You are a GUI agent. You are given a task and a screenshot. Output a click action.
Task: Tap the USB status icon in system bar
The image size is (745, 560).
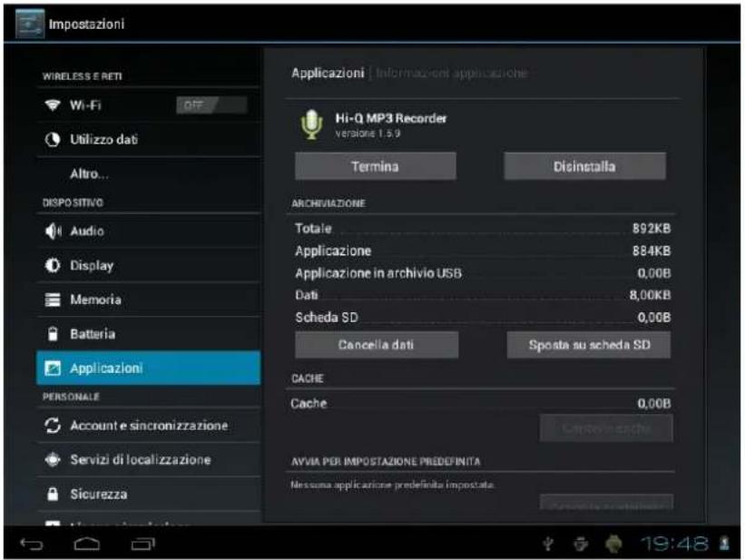[x=548, y=544]
